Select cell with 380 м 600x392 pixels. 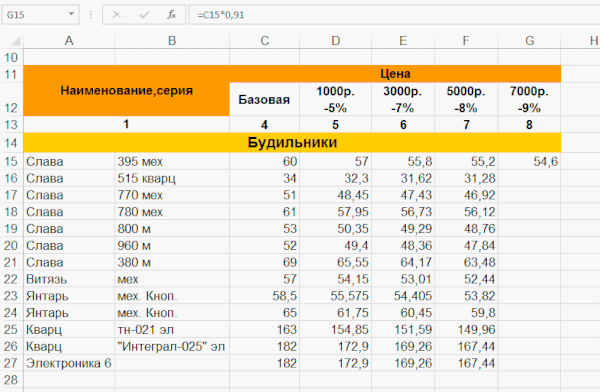click(x=172, y=262)
